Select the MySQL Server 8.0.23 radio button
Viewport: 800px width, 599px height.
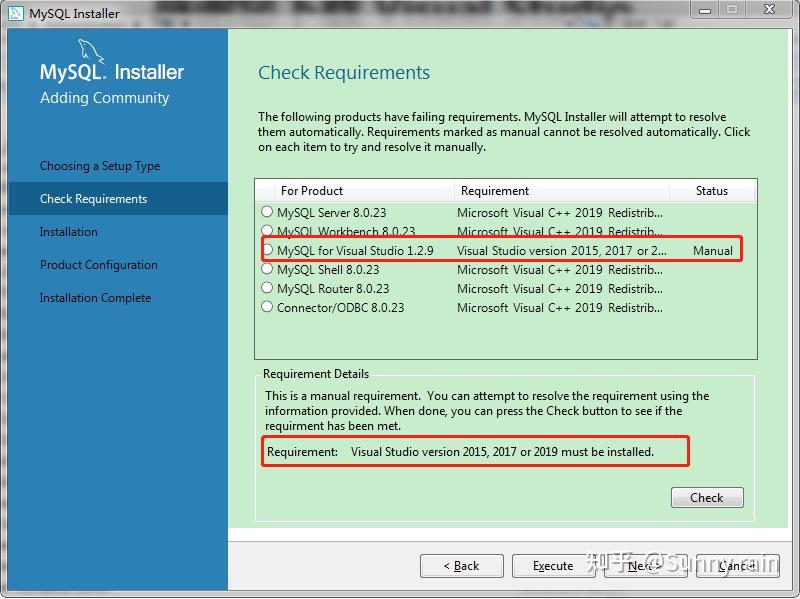coord(266,212)
